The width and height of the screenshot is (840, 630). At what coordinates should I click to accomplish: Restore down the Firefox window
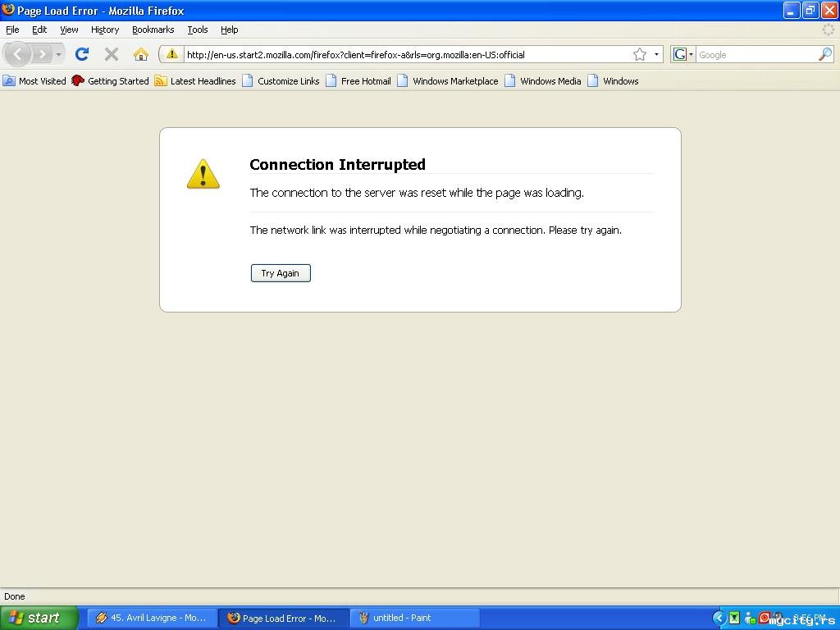(x=810, y=10)
